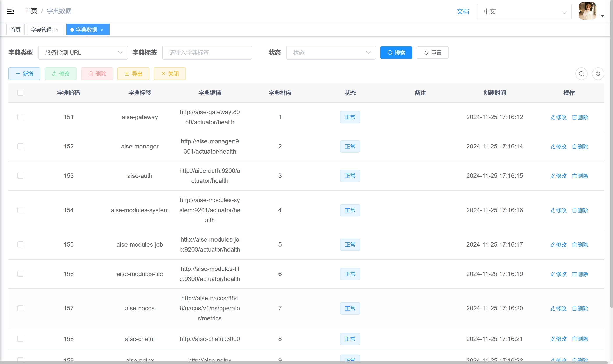The image size is (613, 364).
Task: Click the 搜索 button
Action: tap(396, 53)
